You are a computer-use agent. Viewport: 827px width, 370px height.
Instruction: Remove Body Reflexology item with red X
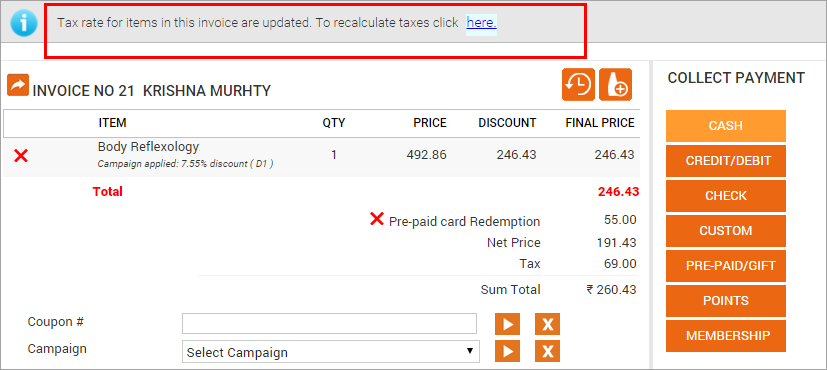[x=21, y=155]
